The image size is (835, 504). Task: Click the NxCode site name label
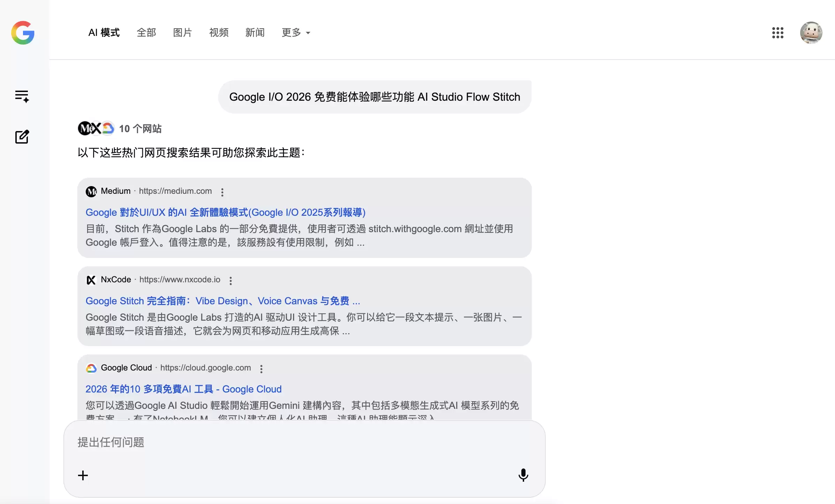pos(116,280)
